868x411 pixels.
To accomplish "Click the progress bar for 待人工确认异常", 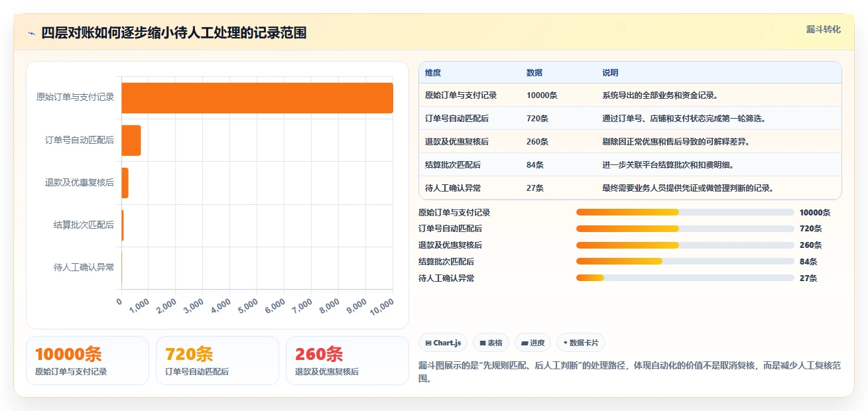I will (x=685, y=278).
